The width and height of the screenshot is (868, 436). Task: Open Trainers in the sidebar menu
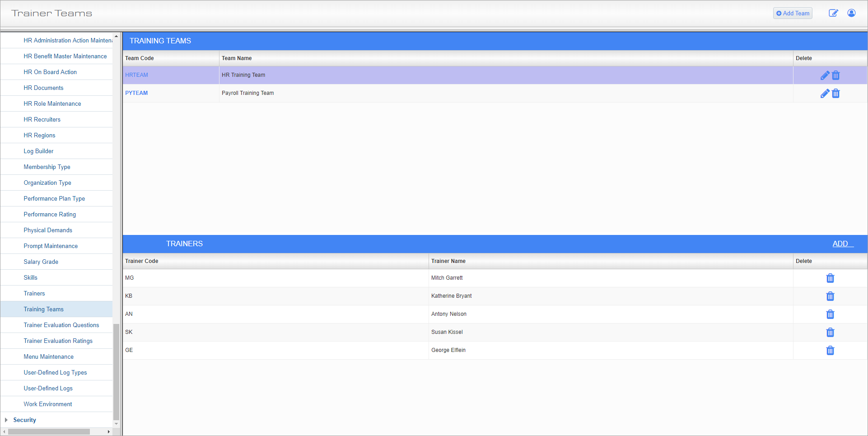(x=34, y=294)
